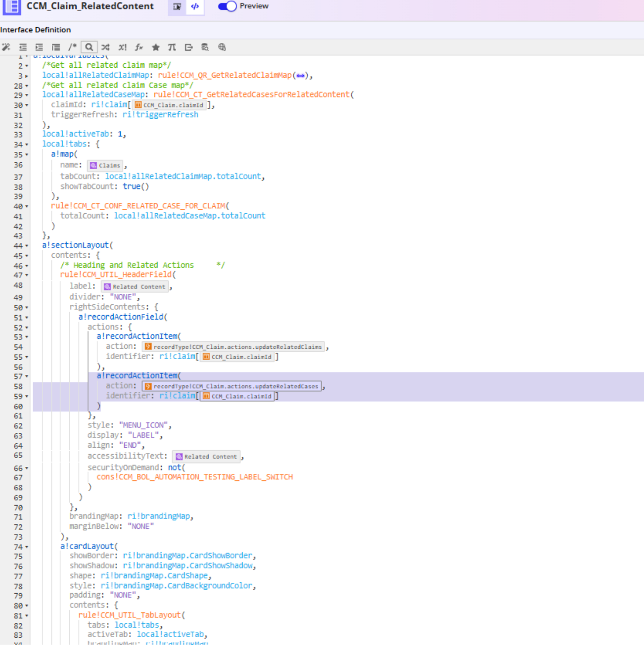The height and width of the screenshot is (654, 644).
Task: Click the outdent lines toolbar icon
Action: (x=23, y=47)
